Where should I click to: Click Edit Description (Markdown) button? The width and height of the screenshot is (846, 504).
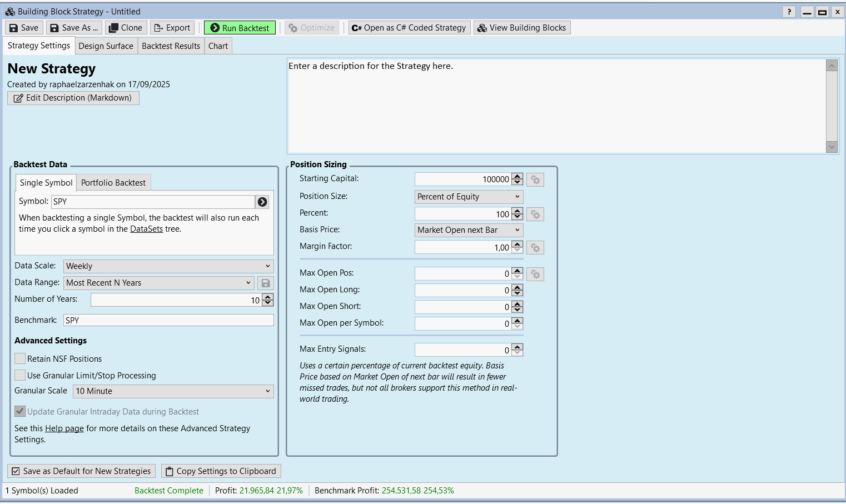tap(73, 98)
